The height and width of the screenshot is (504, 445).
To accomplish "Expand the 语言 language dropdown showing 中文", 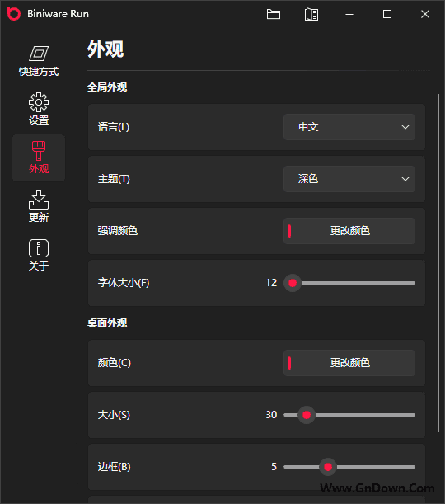I will [x=349, y=127].
